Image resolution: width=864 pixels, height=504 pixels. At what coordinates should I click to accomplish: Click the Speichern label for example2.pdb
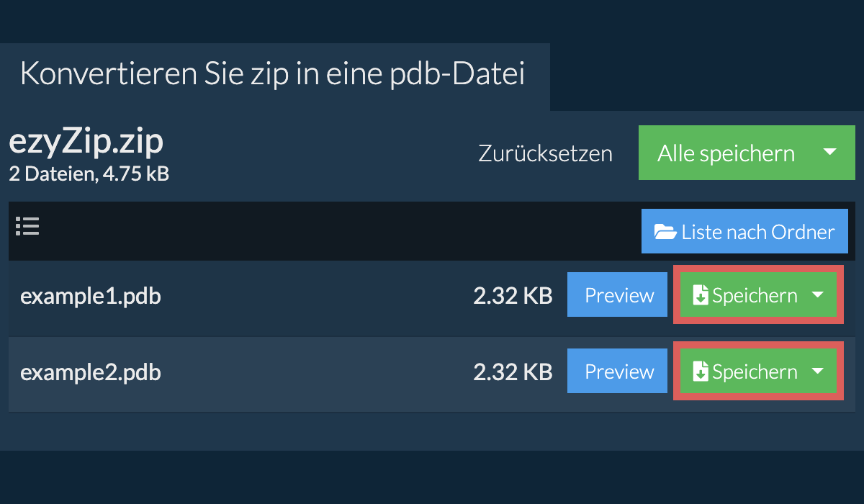755,372
